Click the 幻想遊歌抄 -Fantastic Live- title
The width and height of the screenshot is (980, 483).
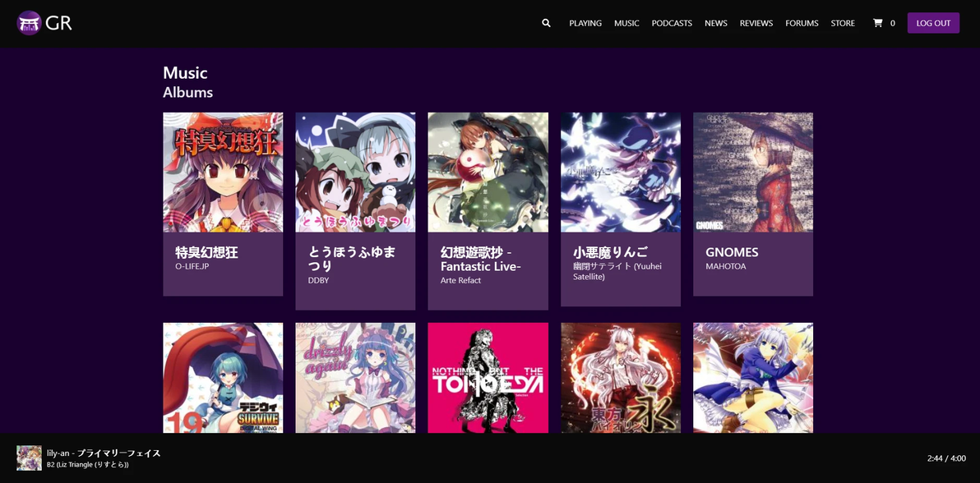(481, 260)
